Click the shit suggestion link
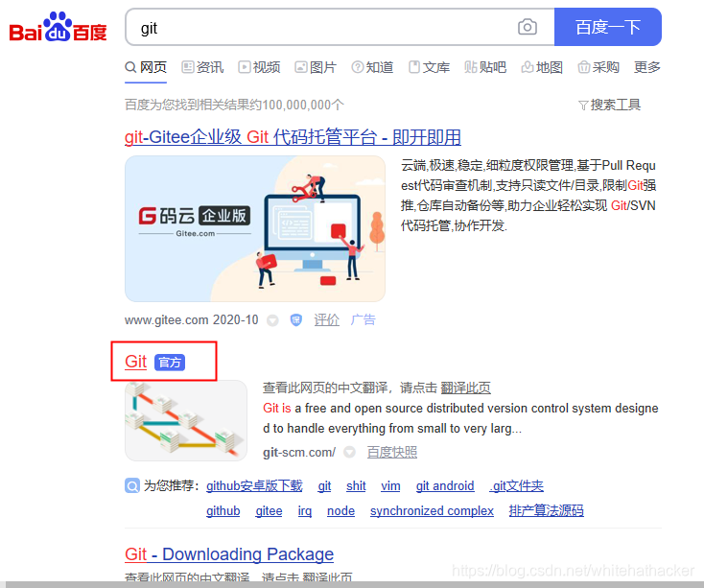 coord(356,485)
